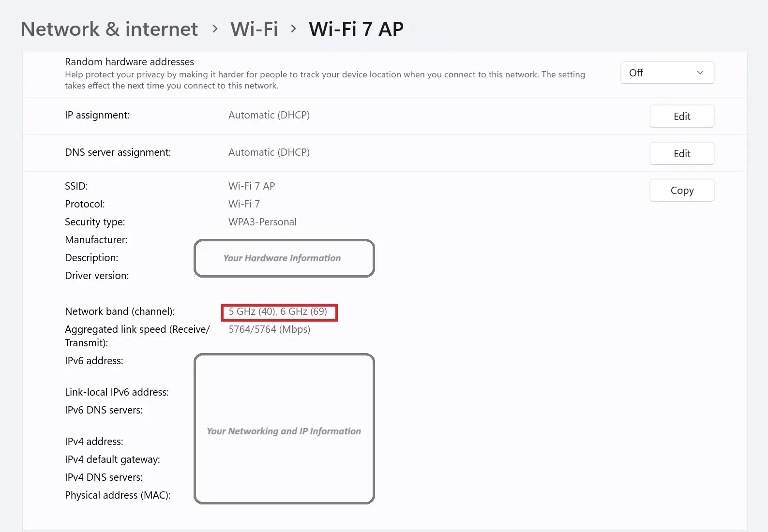Click the Physical address (MAC) label
Screen dimensions: 768x532
click(x=118, y=495)
